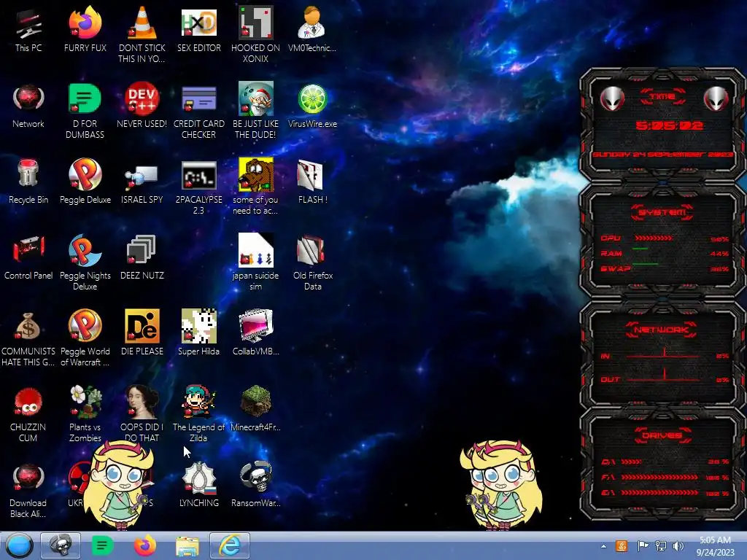Click the SYSTEM header in the gadget
The image size is (747, 560).
pyautogui.click(x=662, y=212)
